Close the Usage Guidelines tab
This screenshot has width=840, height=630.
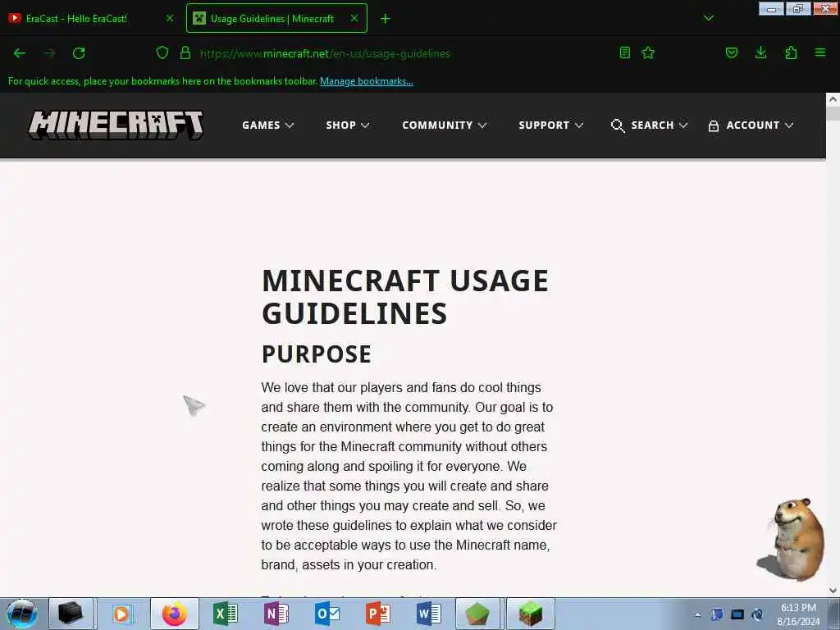click(354, 18)
